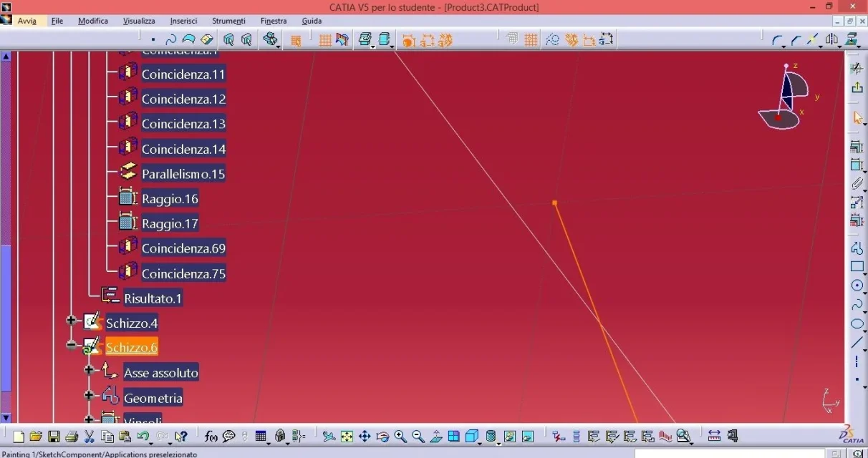Viewport: 868px width, 458px height.
Task: Select Parallelismo.15 constraint in tree
Action: point(183,174)
